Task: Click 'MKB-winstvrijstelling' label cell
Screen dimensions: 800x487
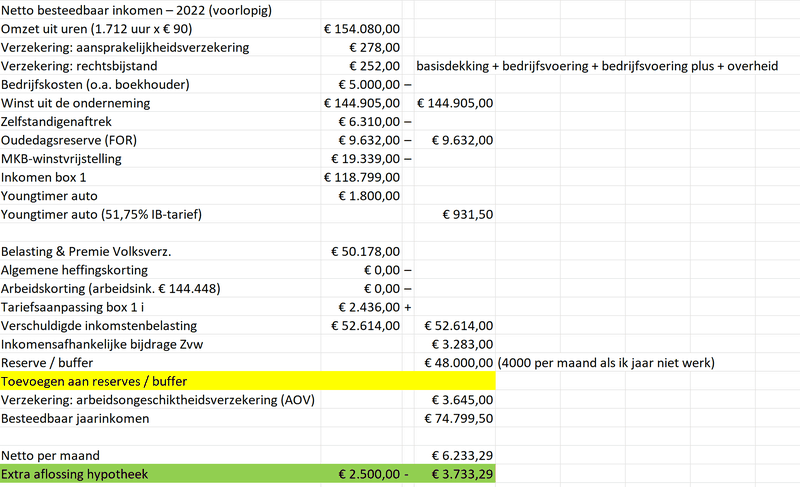Action: (61, 159)
